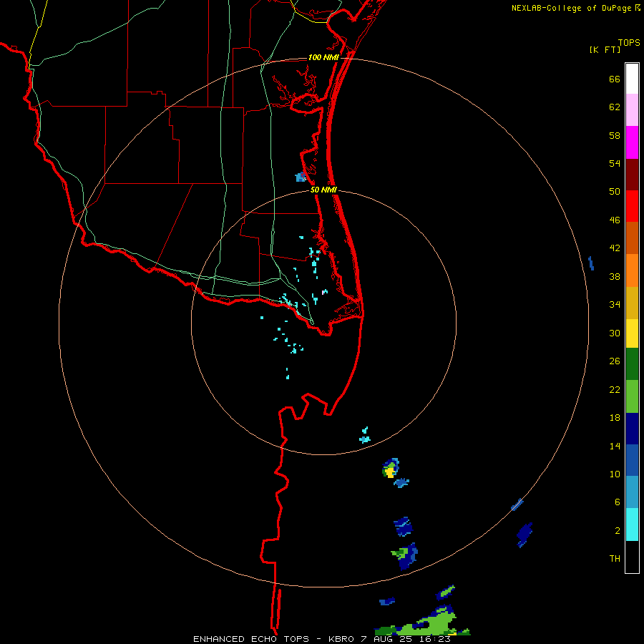Image resolution: width=644 pixels, height=644 pixels.
Task: Pick the gold legend swatch
Action: [x=632, y=303]
